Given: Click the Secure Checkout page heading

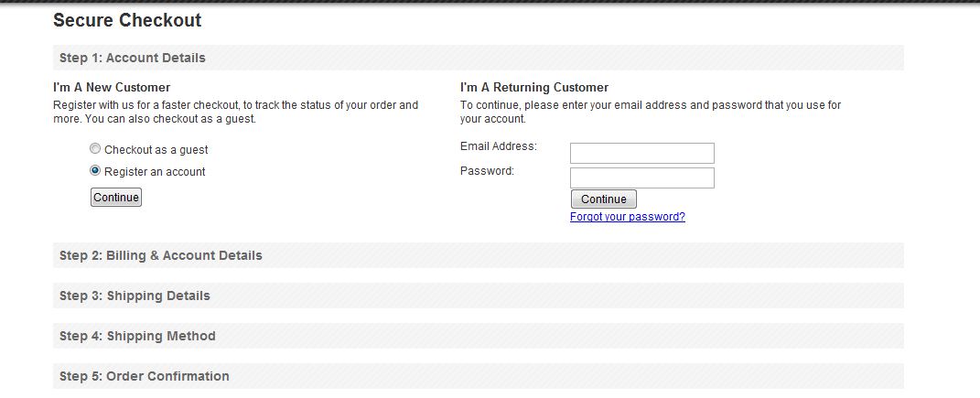Looking at the screenshot, I should (x=127, y=20).
